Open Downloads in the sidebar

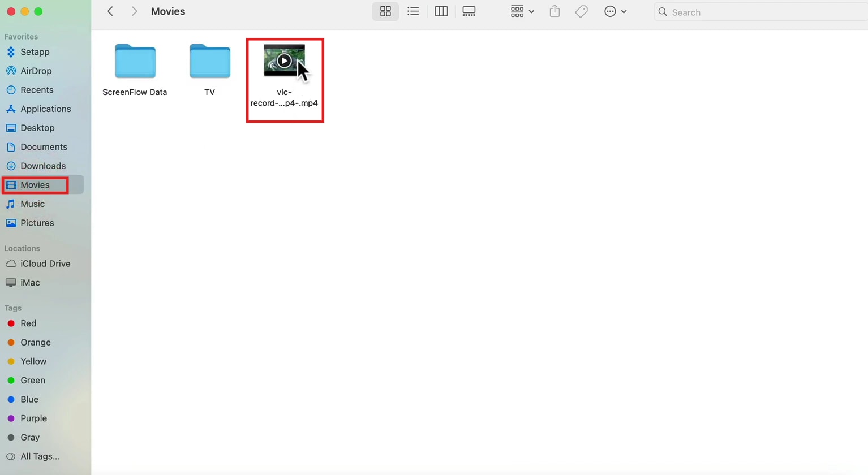coord(42,166)
